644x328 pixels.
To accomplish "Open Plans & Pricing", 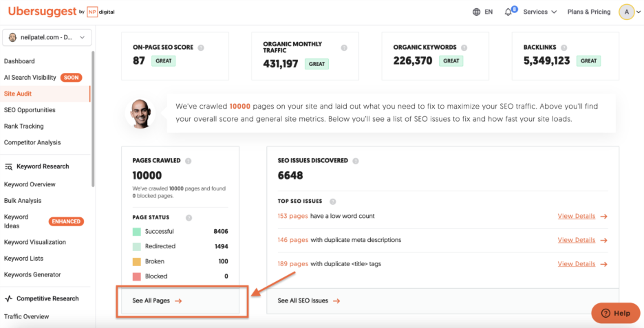I will (589, 12).
